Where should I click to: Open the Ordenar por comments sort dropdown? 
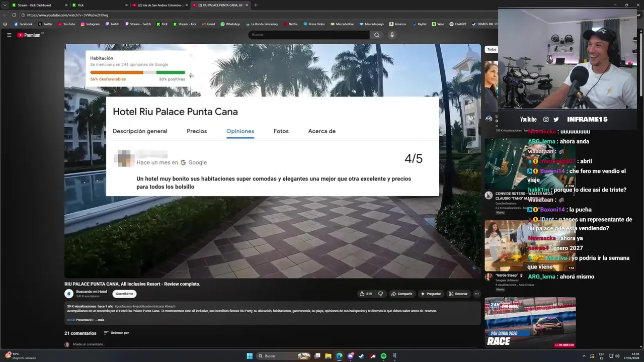pos(116,333)
